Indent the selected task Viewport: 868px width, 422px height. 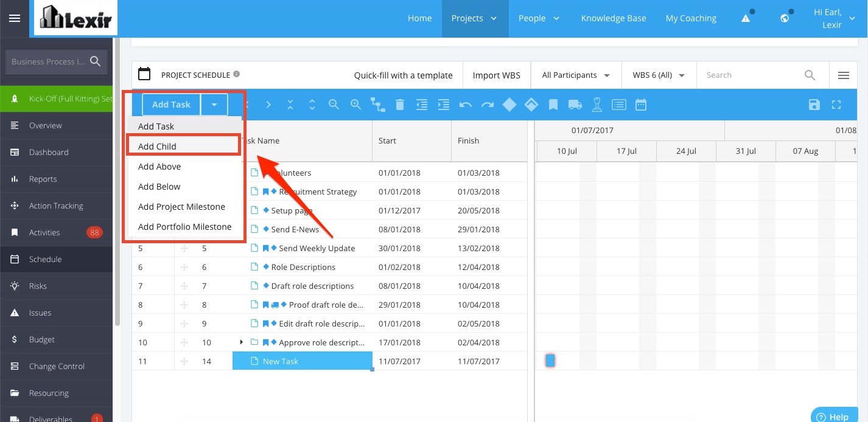point(444,105)
